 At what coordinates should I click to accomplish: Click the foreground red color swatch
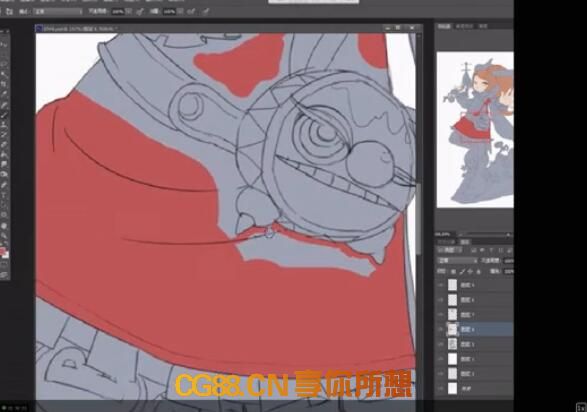click(x=2, y=250)
